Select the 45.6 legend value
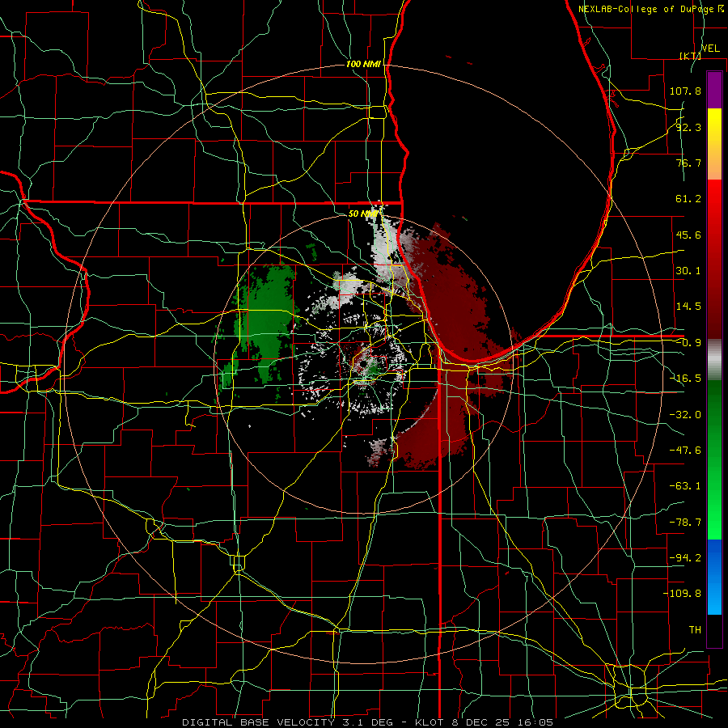Viewport: 728px width, 728px height. point(688,235)
